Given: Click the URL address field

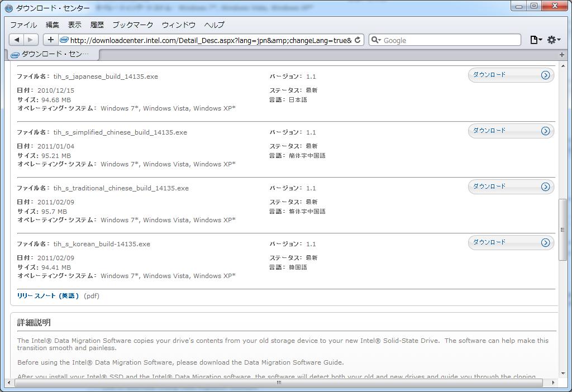Looking at the screenshot, I should [211, 40].
